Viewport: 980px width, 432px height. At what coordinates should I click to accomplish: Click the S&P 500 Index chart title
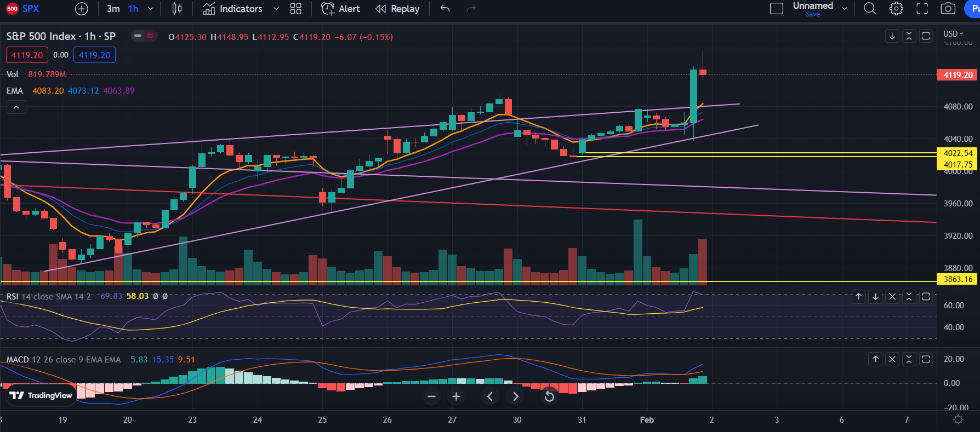coord(61,36)
